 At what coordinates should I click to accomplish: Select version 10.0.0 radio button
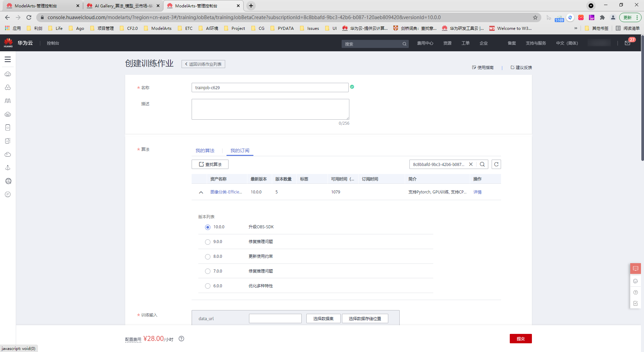[x=208, y=227]
